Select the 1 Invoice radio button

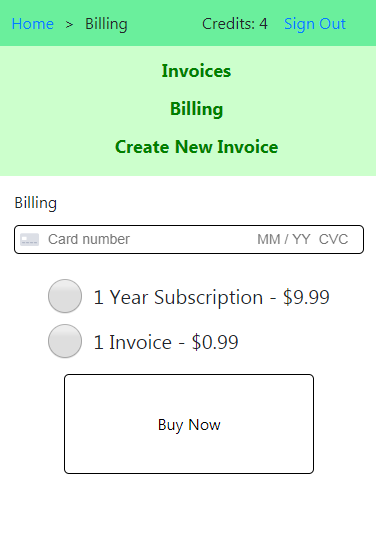point(65,341)
